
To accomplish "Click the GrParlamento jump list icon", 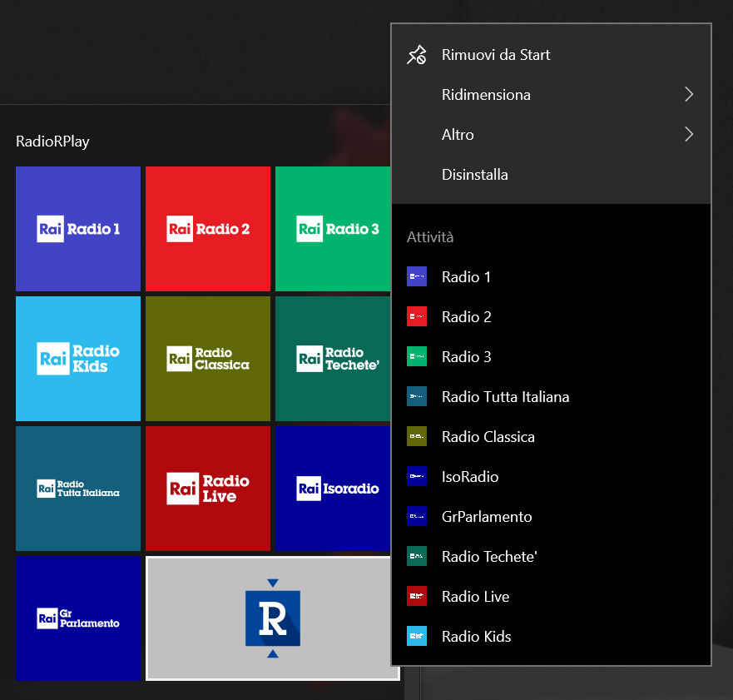I will point(417,516).
